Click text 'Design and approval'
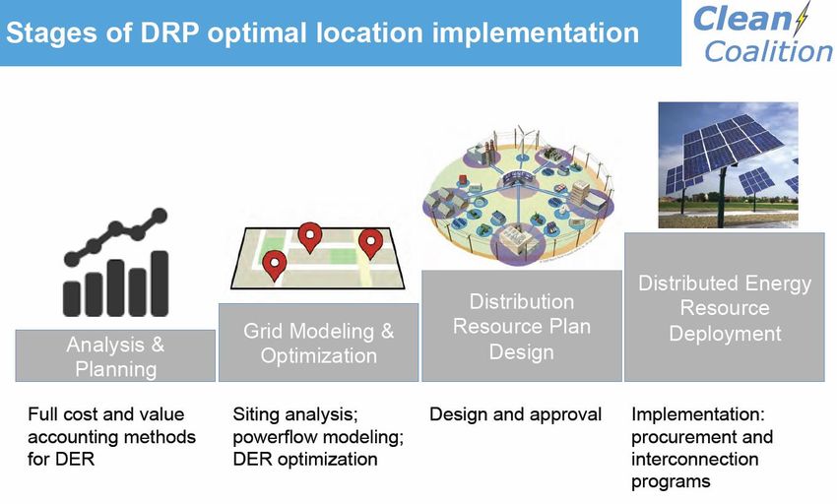The image size is (837, 504). pyautogui.click(x=515, y=414)
